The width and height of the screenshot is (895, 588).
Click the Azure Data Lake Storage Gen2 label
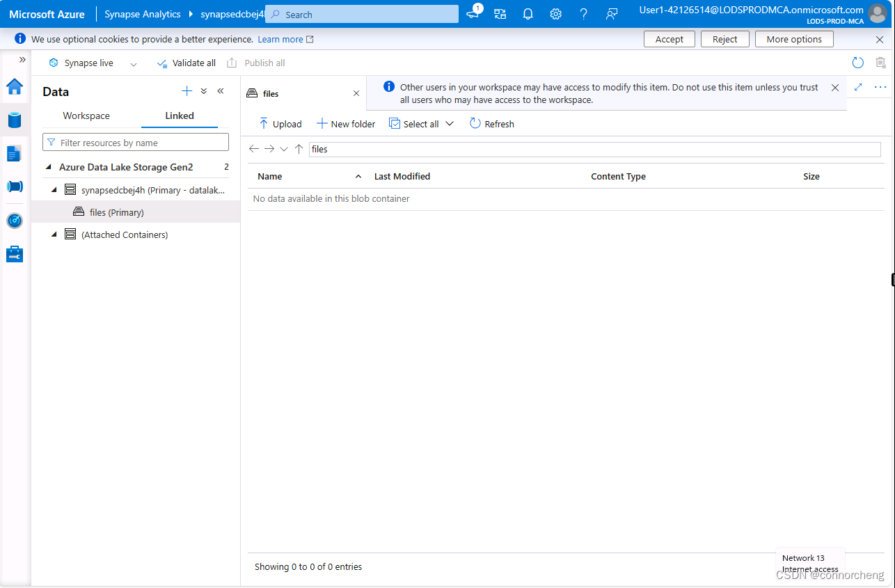point(126,167)
